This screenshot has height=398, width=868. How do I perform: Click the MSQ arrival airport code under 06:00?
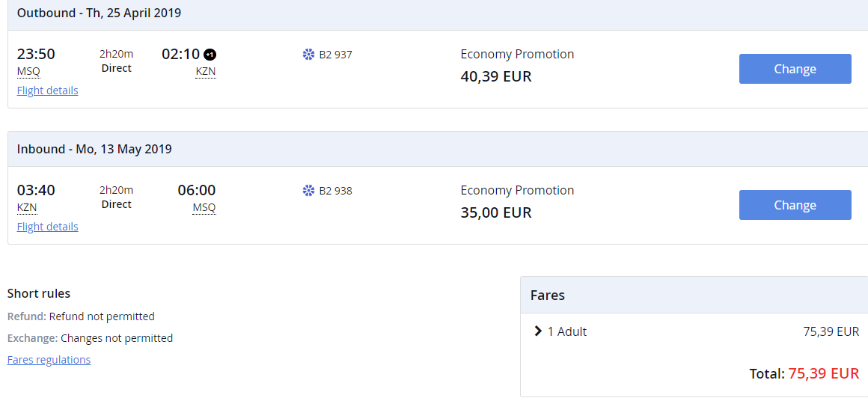(x=204, y=207)
